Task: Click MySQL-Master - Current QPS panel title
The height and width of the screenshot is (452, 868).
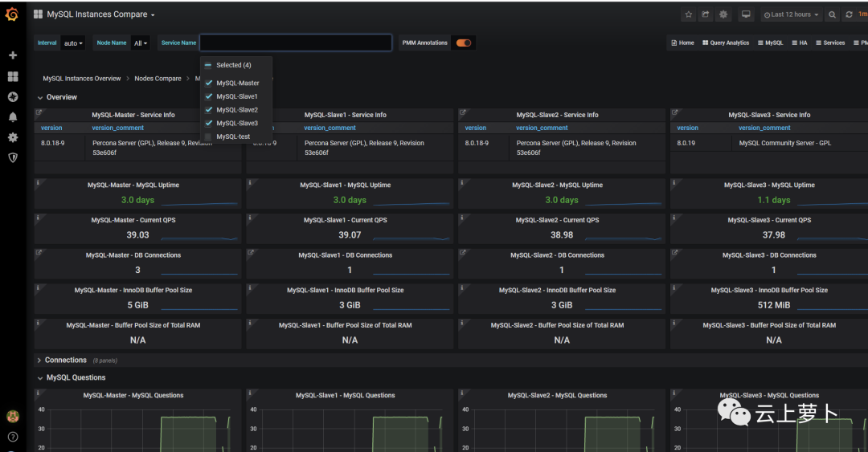Action: 133,220
